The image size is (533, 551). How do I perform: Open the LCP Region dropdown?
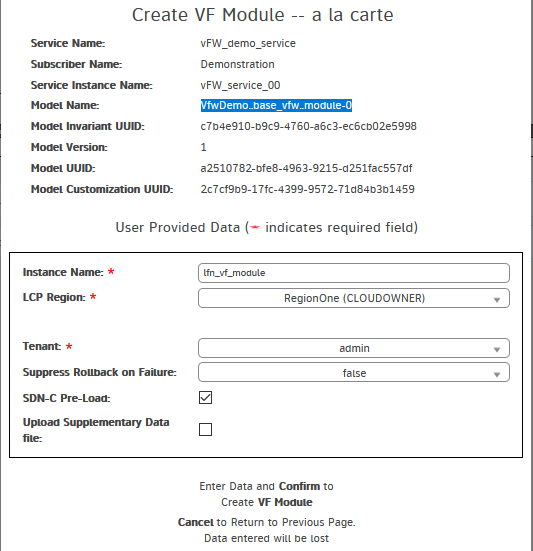pyautogui.click(x=354, y=298)
